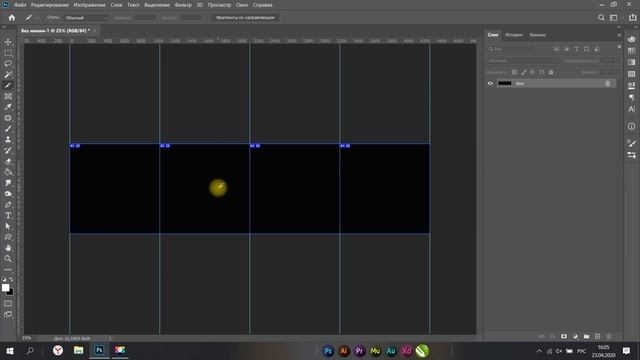The height and width of the screenshot is (360, 640).
Task: Click the Share icon at top right
Action: tap(632, 18)
